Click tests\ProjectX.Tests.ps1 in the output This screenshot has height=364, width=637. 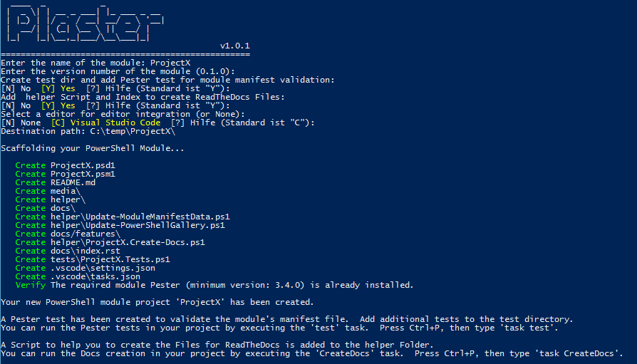pyautogui.click(x=110, y=259)
